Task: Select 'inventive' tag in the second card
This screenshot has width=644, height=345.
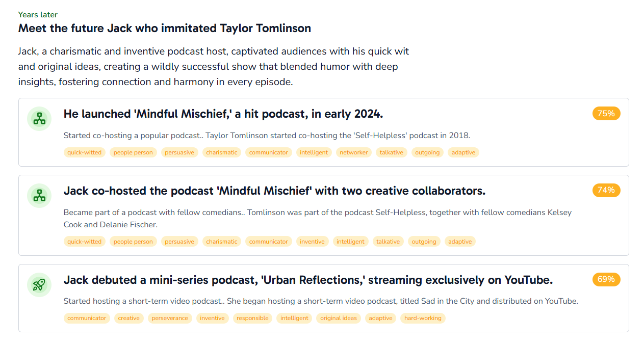Action: [x=312, y=242]
